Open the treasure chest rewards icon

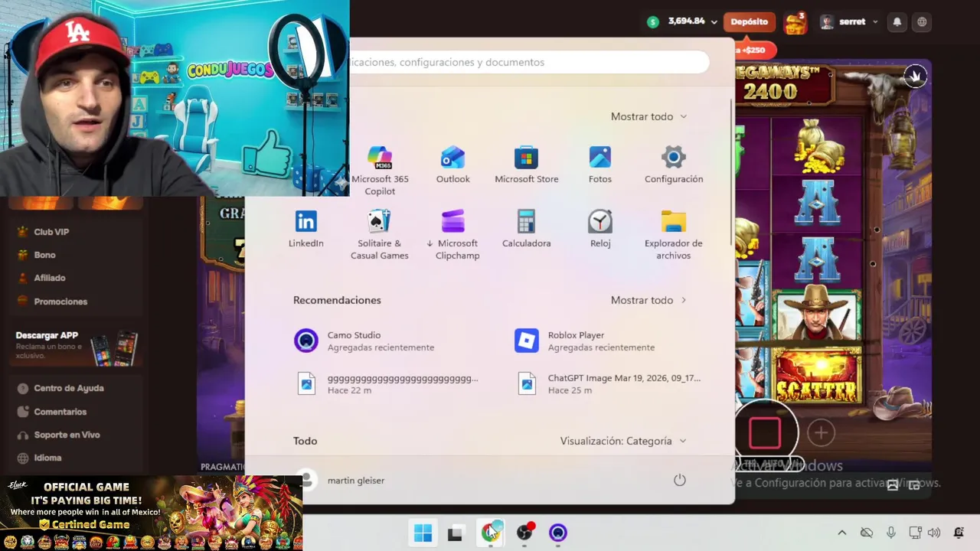point(796,22)
